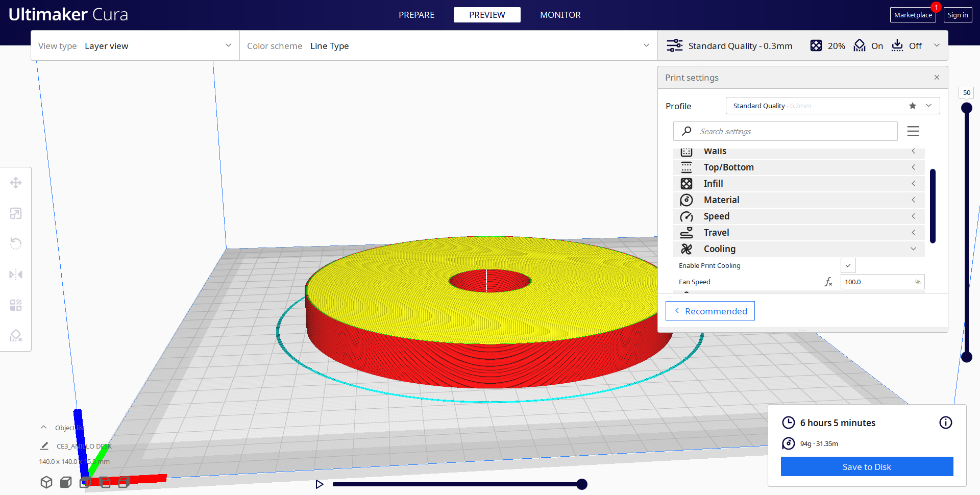Switch to the MONITOR tab

click(560, 15)
